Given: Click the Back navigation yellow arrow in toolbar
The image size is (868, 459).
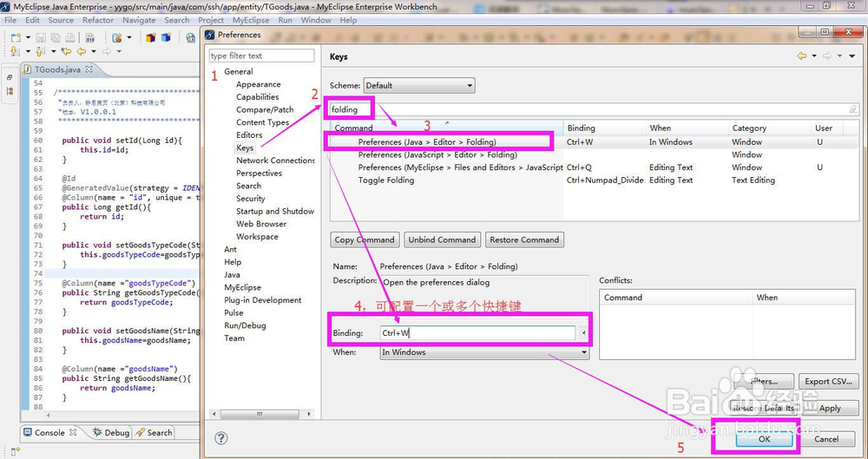Looking at the screenshot, I should pos(82,51).
